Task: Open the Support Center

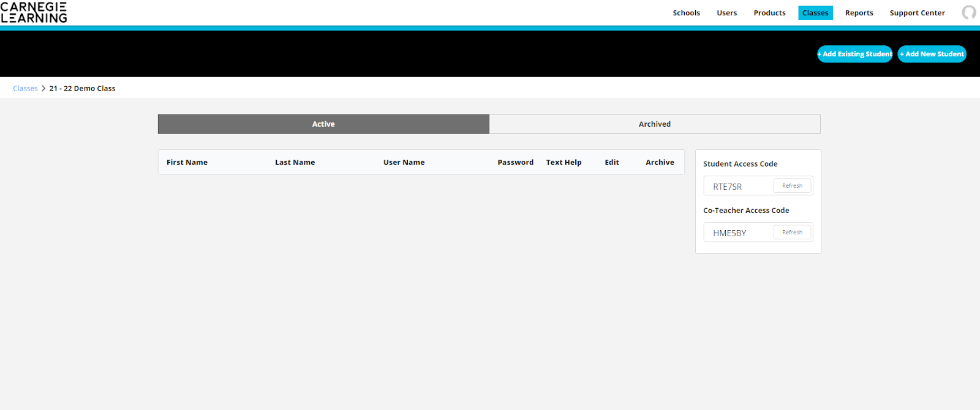Action: 917,13
